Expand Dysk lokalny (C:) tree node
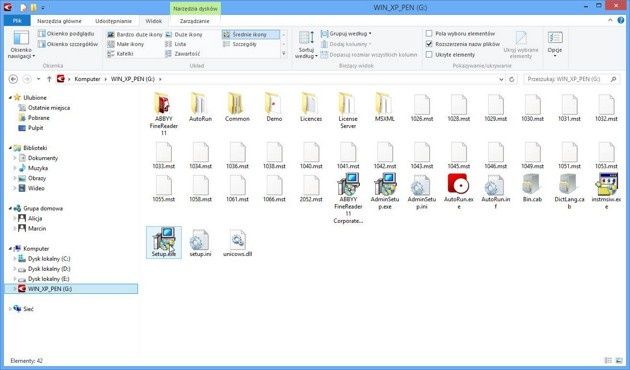The width and height of the screenshot is (630, 370). (15, 259)
